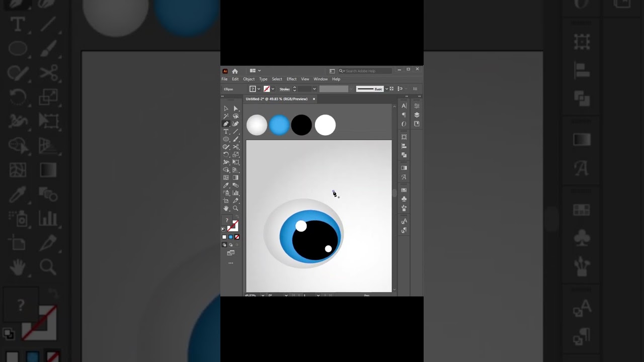The image size is (644, 362).
Task: Pick the Scale tool
Action: coord(235,154)
